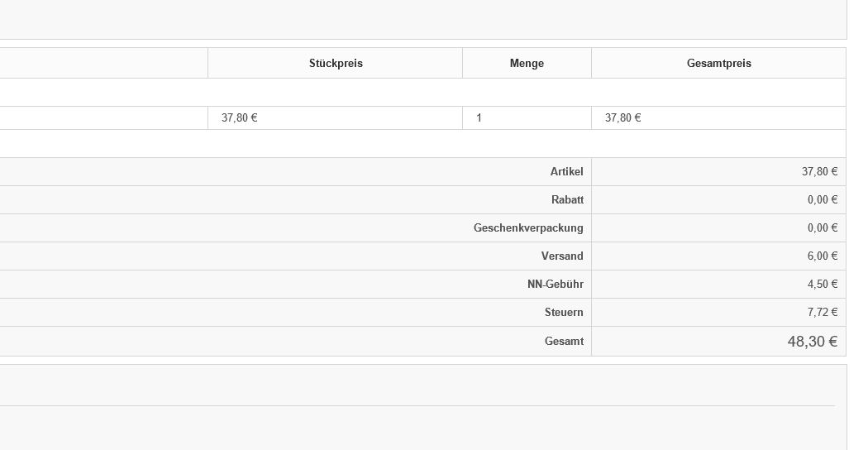Click the Steuern amount 7,72 €
The height and width of the screenshot is (450, 868).
[x=822, y=313]
